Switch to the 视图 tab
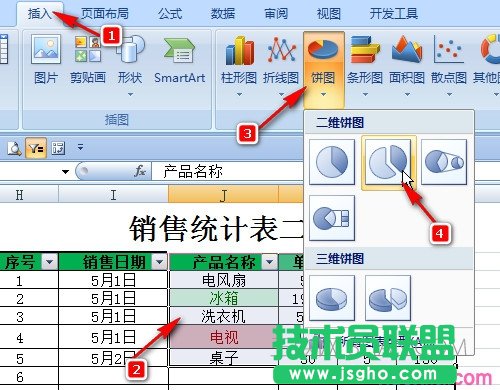Screen dimensions: 500x390 pos(329,14)
